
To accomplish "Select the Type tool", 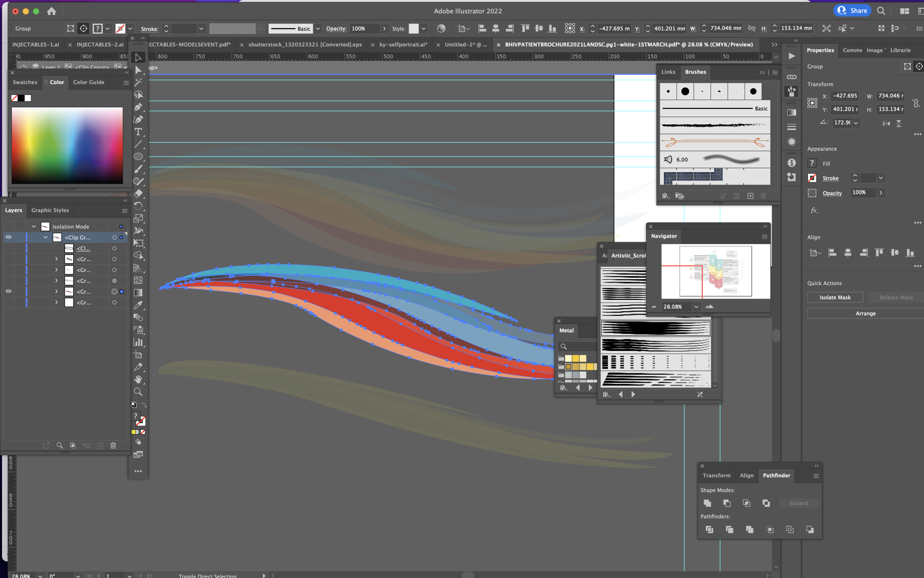I will [x=138, y=132].
